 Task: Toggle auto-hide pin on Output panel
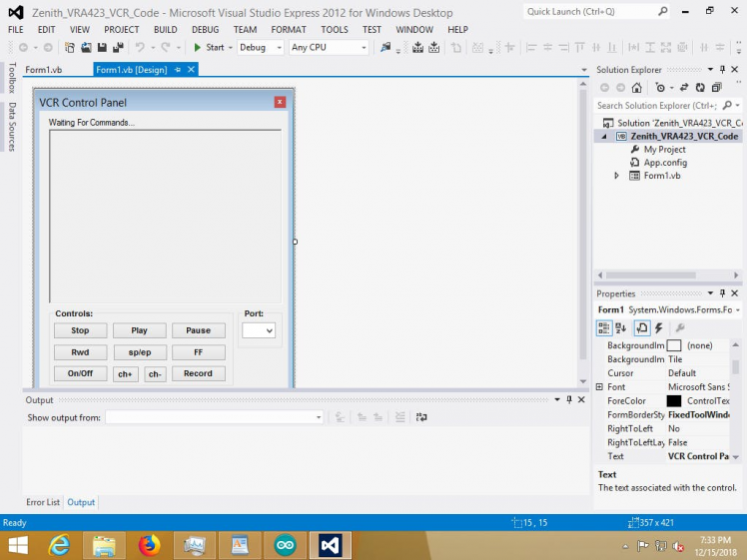click(x=569, y=400)
